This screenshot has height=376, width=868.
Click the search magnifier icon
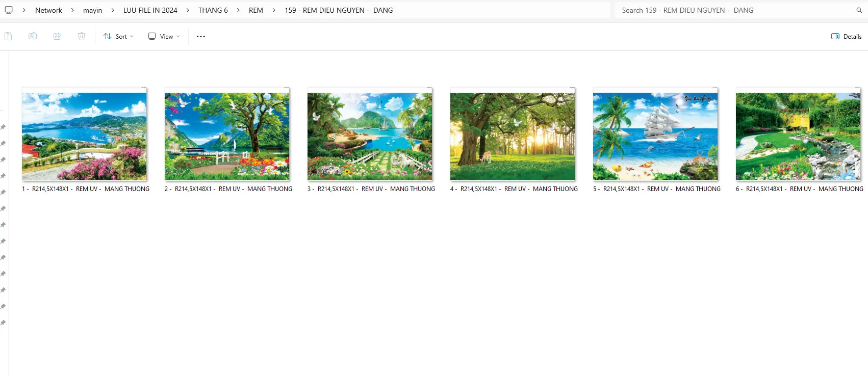(x=859, y=10)
